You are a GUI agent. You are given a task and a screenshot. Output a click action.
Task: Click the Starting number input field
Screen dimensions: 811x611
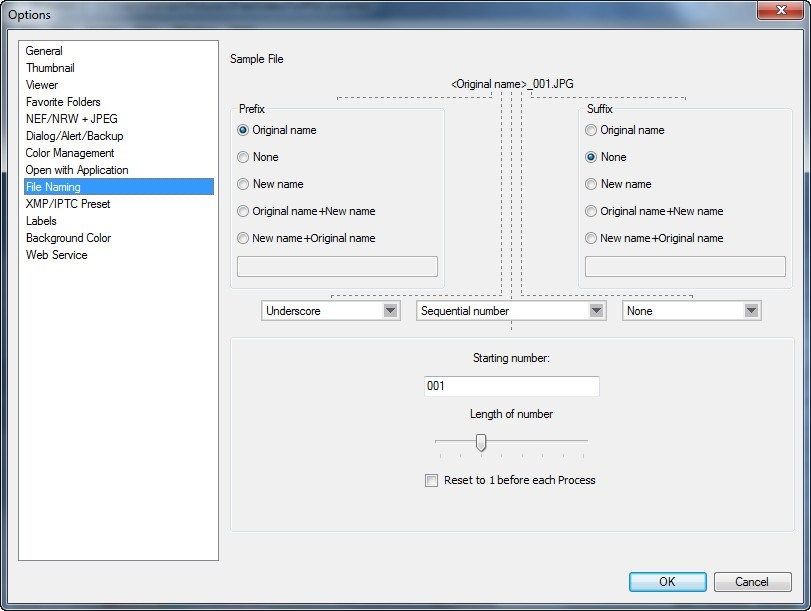tap(511, 386)
